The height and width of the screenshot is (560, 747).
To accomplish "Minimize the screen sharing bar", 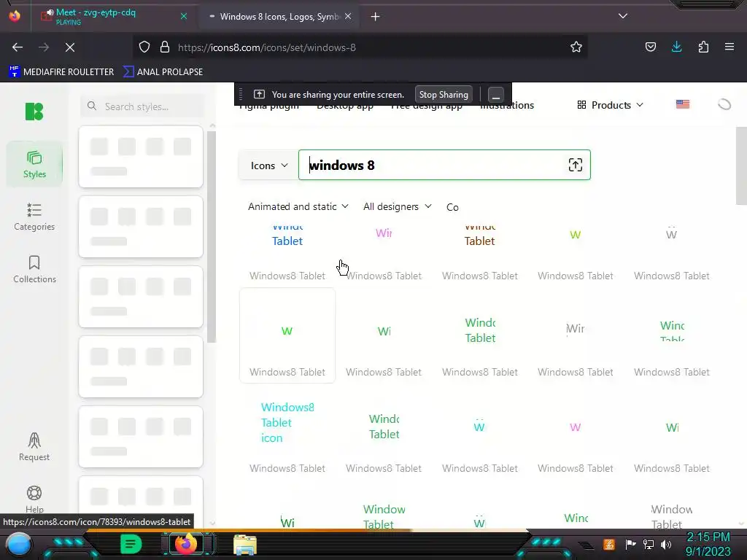I will click(495, 95).
